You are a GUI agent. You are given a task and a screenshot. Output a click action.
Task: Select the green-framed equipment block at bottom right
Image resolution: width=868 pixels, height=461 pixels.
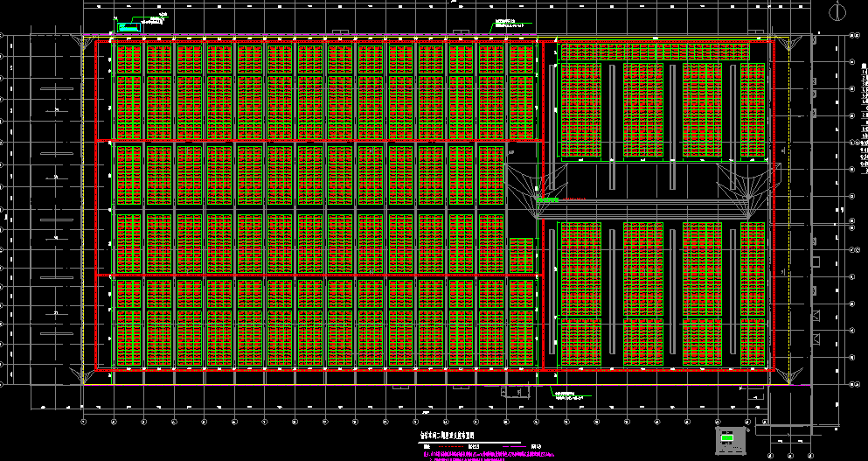pyautogui.click(x=726, y=438)
